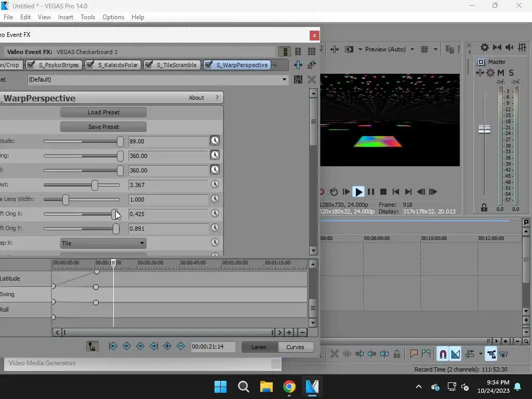Toggle automatic crossfades button
This screenshot has width=532, height=399.
(455, 354)
